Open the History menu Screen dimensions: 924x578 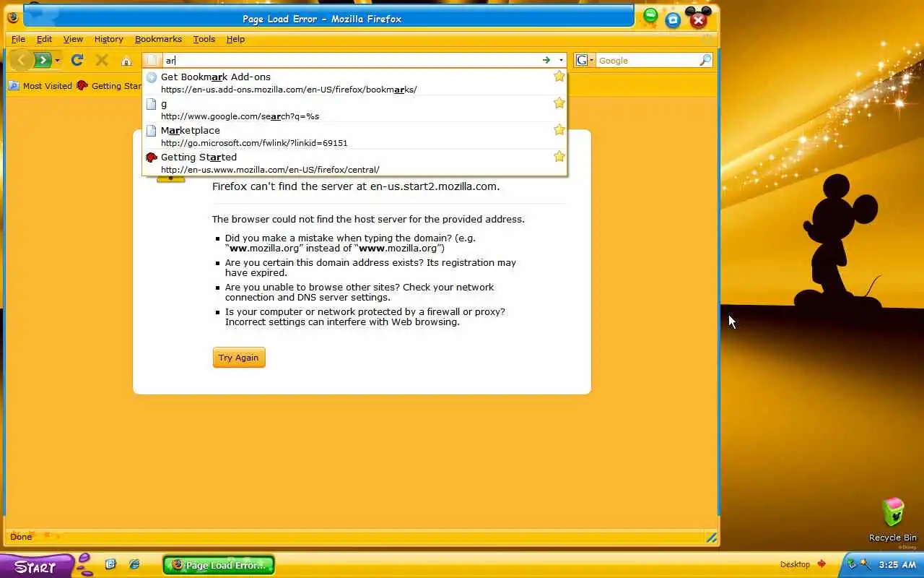pyautogui.click(x=108, y=39)
